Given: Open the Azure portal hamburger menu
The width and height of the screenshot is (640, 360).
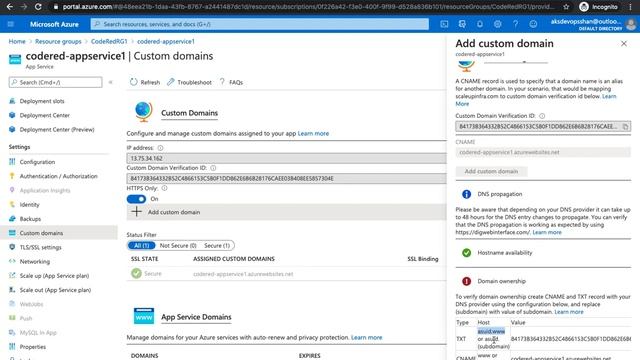Looking at the screenshot, I should pos(11,24).
